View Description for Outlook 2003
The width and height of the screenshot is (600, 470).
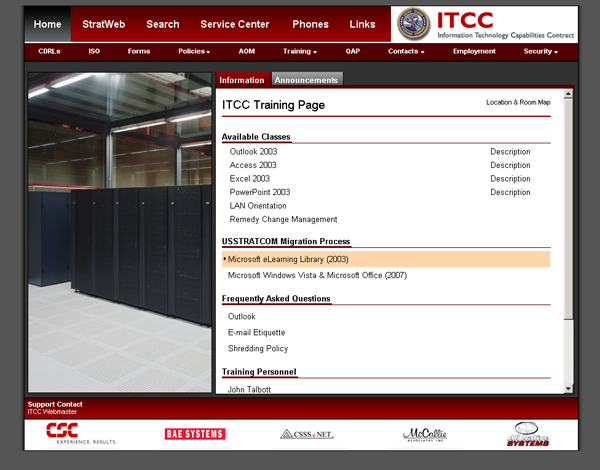coord(510,152)
